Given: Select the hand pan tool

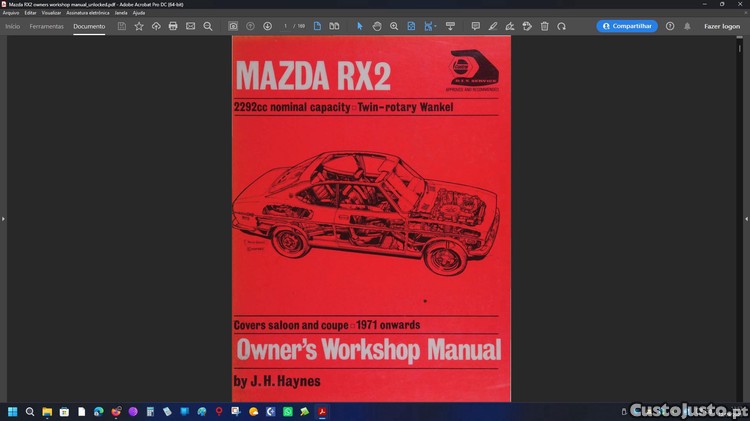Looking at the screenshot, I should pos(377,26).
